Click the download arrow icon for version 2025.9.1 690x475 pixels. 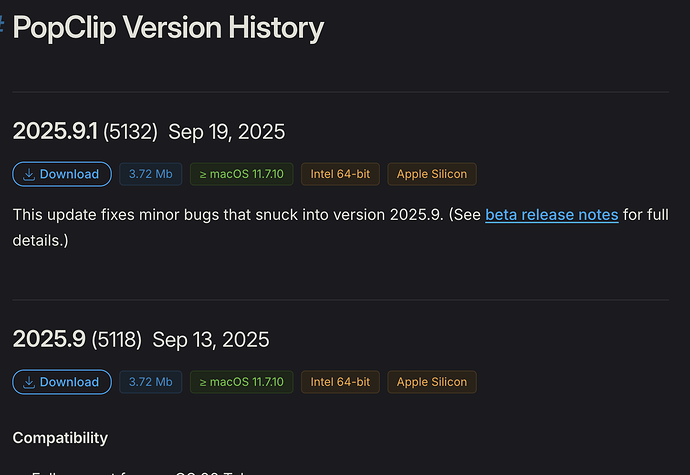(29, 174)
